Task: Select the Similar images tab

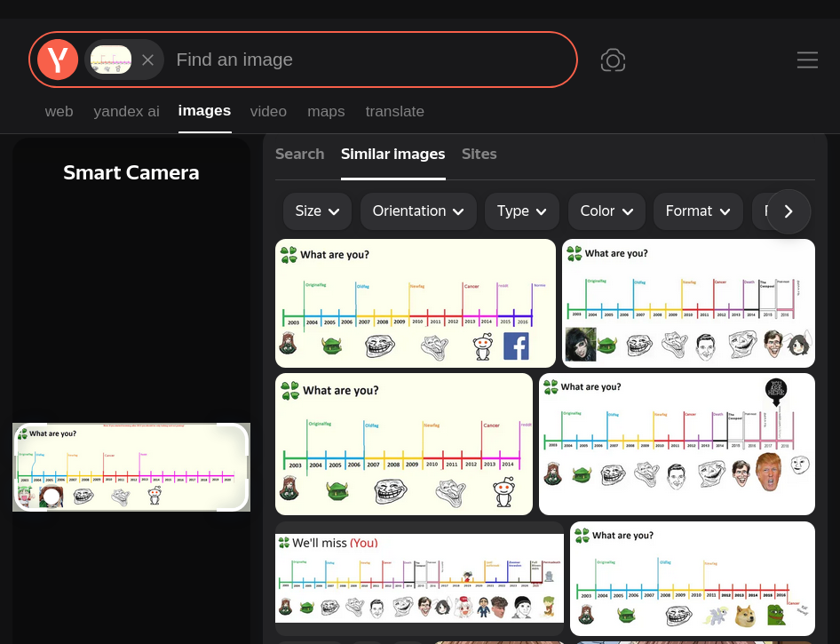Action: point(393,155)
